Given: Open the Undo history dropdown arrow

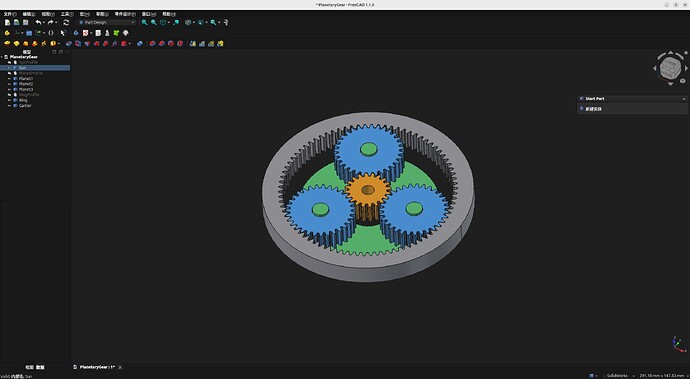Looking at the screenshot, I should [44, 22].
